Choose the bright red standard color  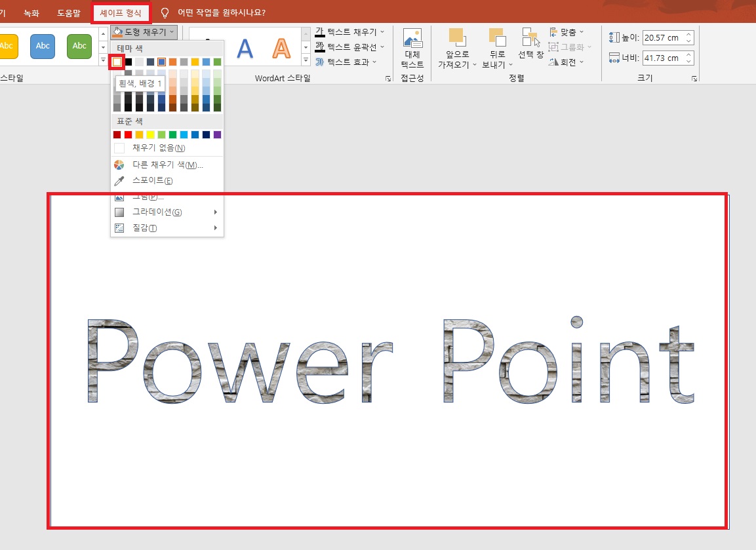pos(129,134)
